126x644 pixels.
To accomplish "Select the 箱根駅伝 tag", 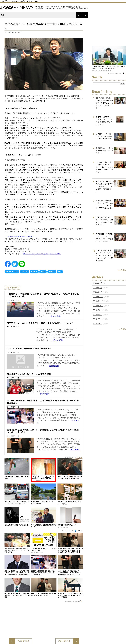I will coord(52,271).
